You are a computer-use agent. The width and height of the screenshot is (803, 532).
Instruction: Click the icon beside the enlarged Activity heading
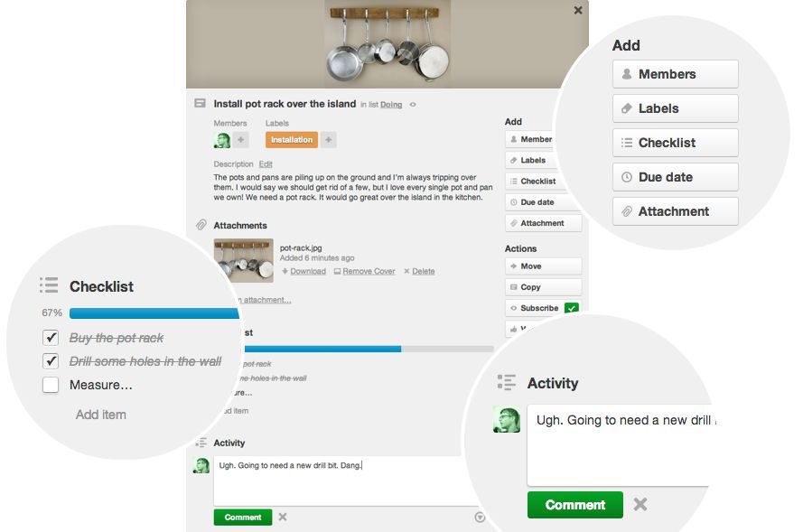507,382
